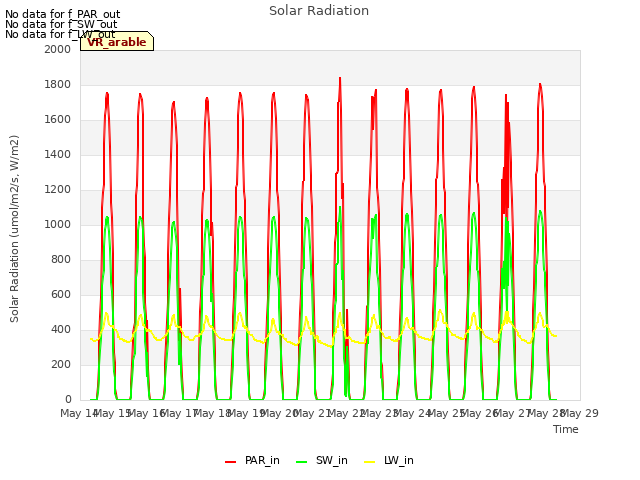
Task: Click the LW_in legend label
Action: (399, 460)
